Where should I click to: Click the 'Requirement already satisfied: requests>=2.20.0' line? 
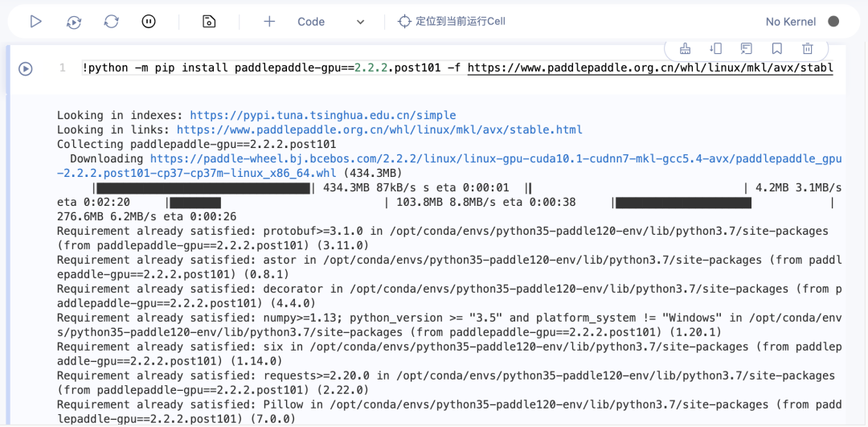tap(446, 383)
